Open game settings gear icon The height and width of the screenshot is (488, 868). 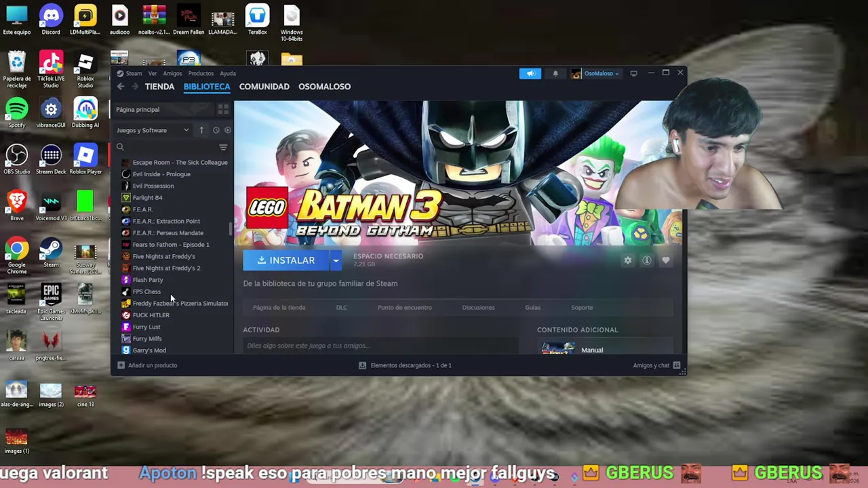click(x=628, y=260)
